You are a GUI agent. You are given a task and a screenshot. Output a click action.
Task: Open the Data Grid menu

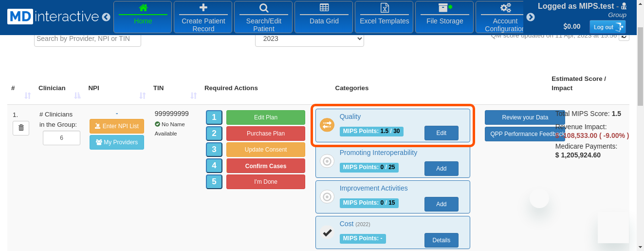click(324, 17)
